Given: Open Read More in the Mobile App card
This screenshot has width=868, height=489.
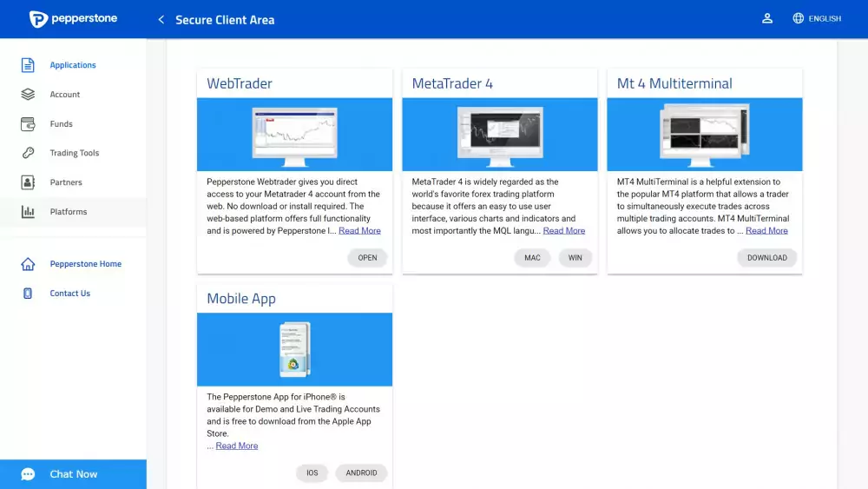Looking at the screenshot, I should pyautogui.click(x=236, y=446).
